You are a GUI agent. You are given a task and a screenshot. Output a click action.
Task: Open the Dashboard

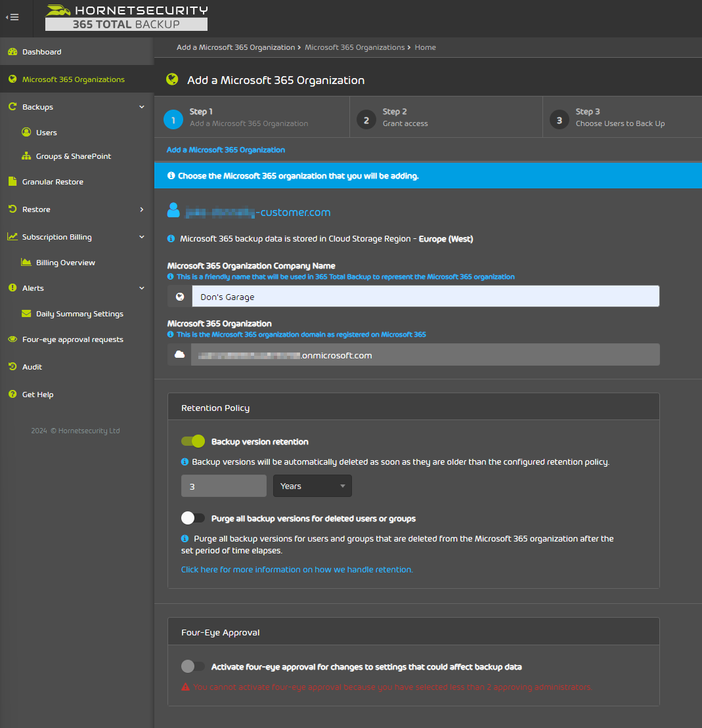click(x=41, y=51)
